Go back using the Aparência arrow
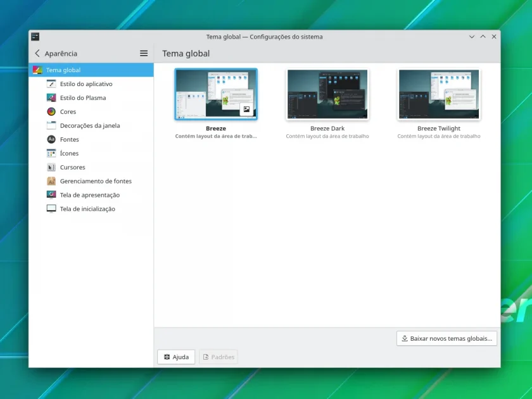 pyautogui.click(x=37, y=53)
